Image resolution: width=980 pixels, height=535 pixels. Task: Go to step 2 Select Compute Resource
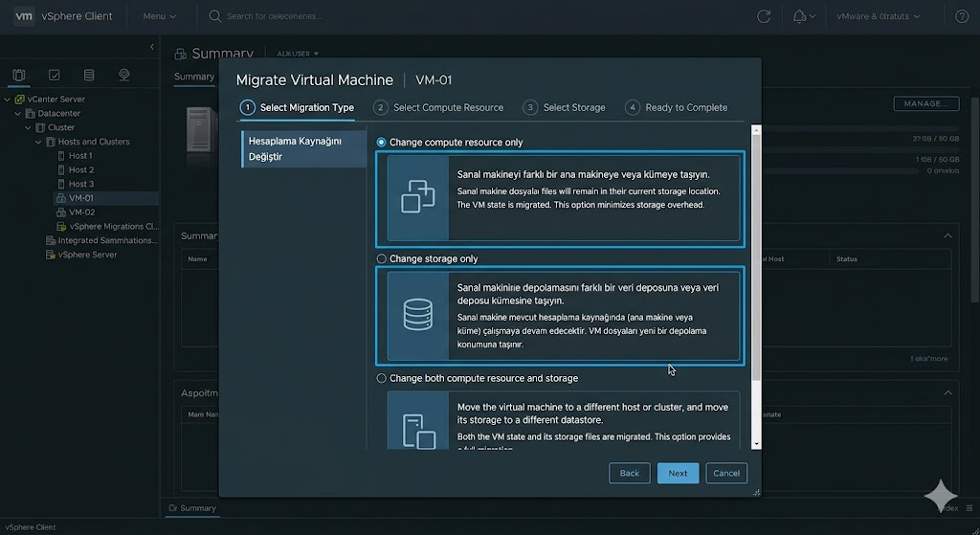pos(438,107)
